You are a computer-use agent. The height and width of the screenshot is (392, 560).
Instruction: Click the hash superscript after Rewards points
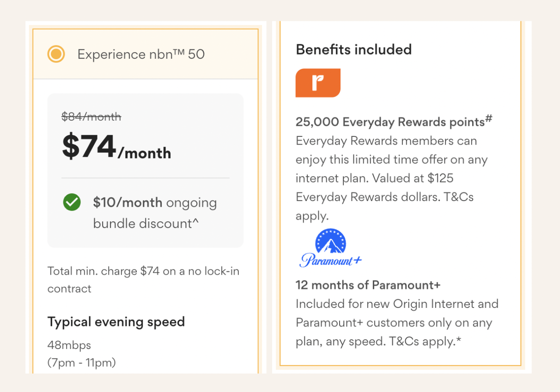[489, 119]
